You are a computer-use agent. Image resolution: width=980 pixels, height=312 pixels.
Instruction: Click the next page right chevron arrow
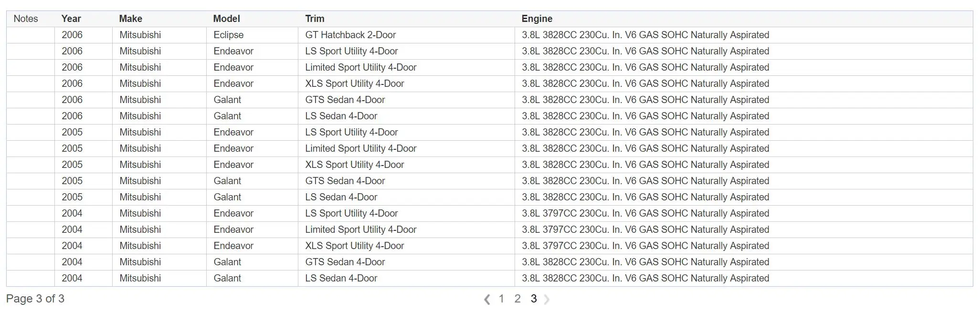[547, 299]
